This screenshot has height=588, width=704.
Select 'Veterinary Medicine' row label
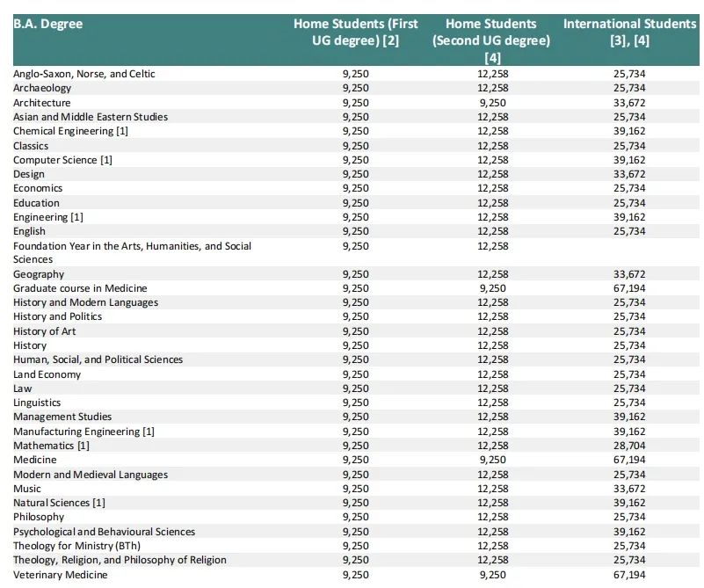tap(60, 575)
